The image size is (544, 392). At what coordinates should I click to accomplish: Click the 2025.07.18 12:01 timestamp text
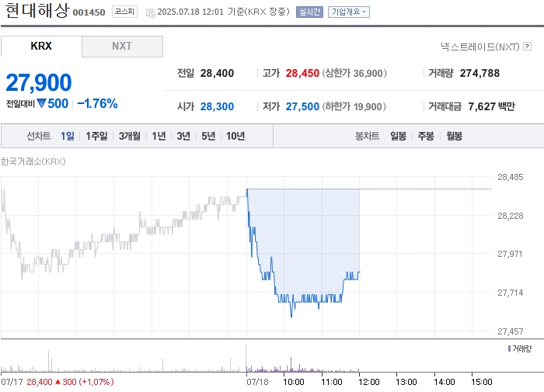click(x=190, y=12)
